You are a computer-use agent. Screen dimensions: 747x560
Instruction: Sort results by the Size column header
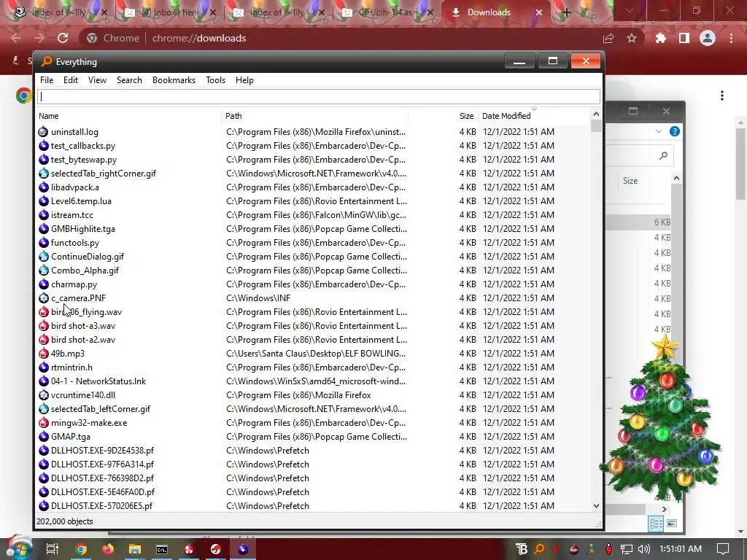(x=466, y=116)
